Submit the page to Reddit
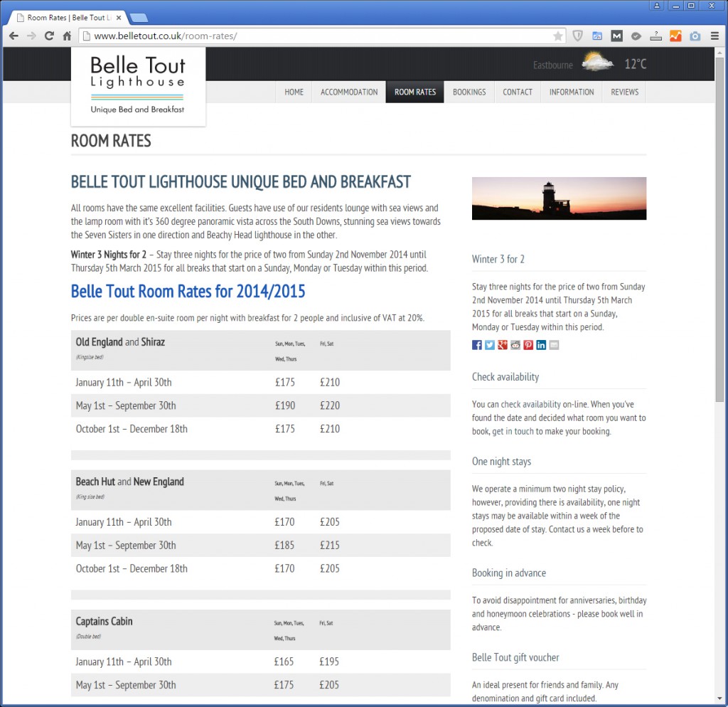Viewport: 728px width, 707px height. (515, 344)
